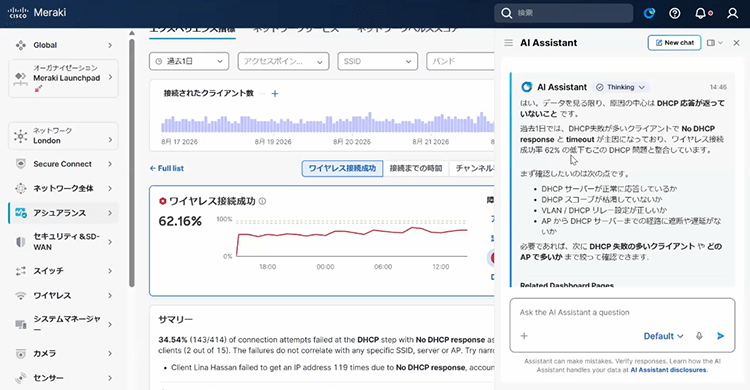Click the システムマネージャー sidebar icon
The image size is (750, 390).
[x=21, y=324]
